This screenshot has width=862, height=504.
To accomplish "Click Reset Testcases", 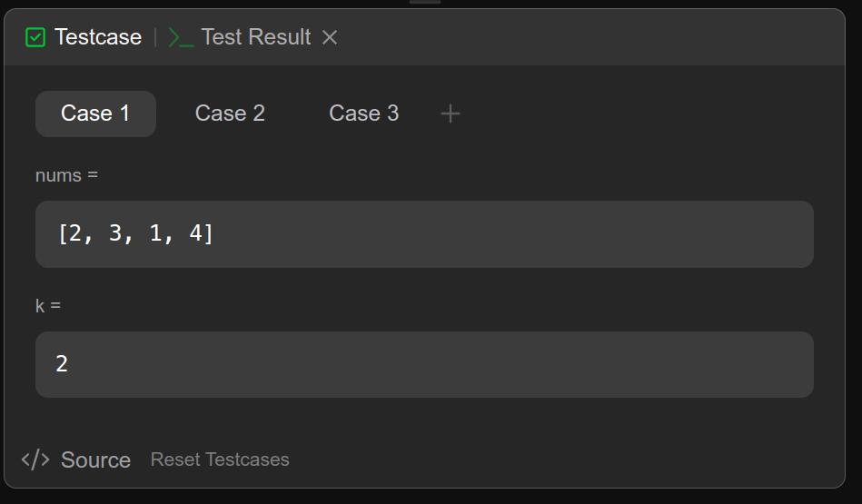I will click(x=220, y=460).
